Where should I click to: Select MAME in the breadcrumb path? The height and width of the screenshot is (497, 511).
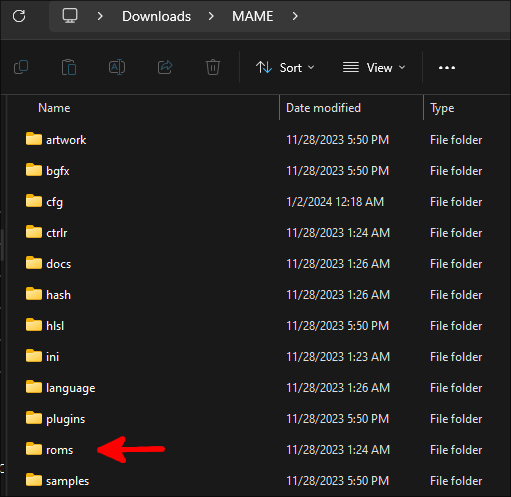(x=253, y=16)
